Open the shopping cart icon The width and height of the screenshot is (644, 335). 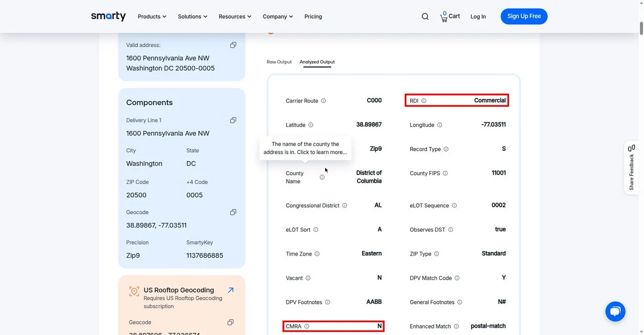pyautogui.click(x=444, y=17)
